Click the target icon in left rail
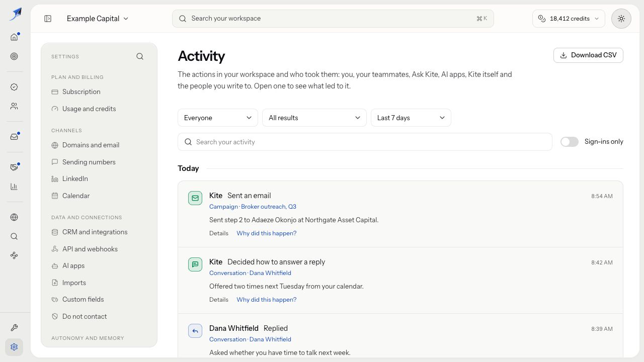Screen dimensions: 644x362 [14, 56]
